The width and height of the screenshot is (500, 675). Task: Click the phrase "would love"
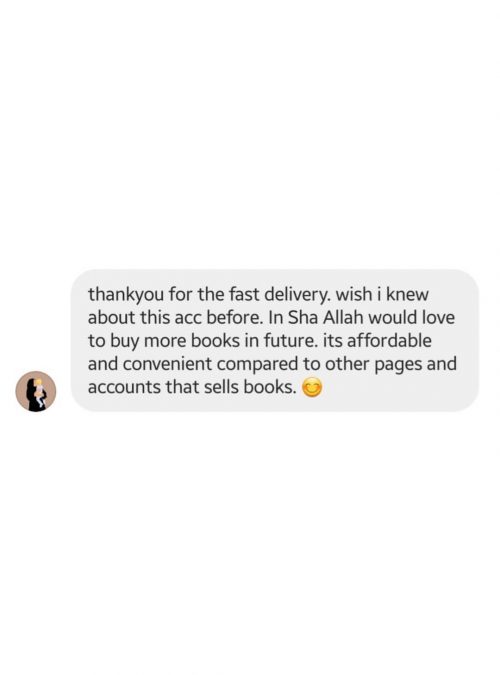point(411,318)
